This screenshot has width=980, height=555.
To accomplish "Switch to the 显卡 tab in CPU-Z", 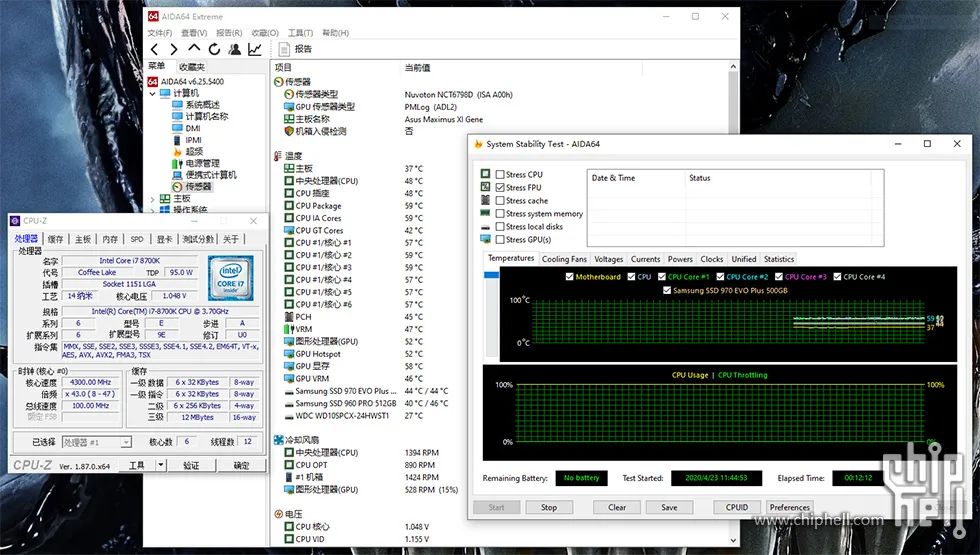I will 164,239.
